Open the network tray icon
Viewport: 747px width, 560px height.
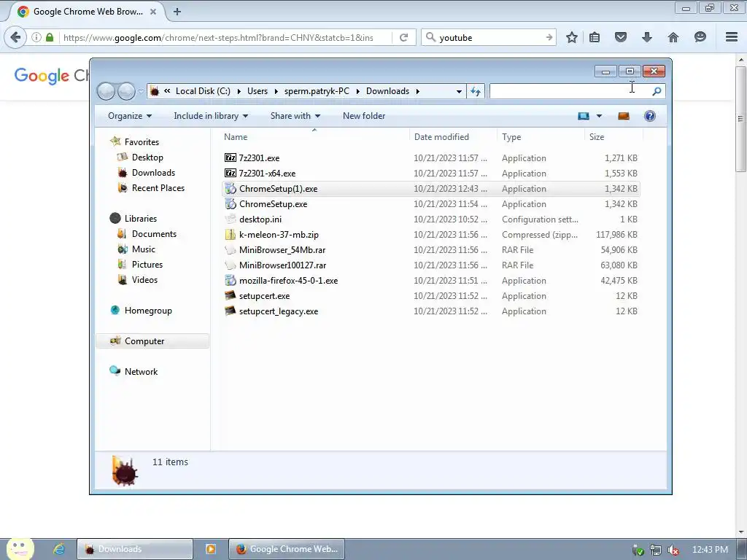point(656,550)
